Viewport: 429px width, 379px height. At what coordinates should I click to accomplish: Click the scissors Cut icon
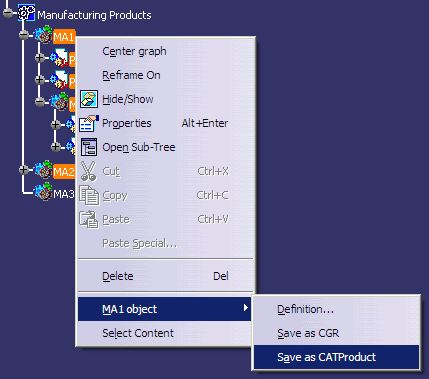(x=88, y=171)
